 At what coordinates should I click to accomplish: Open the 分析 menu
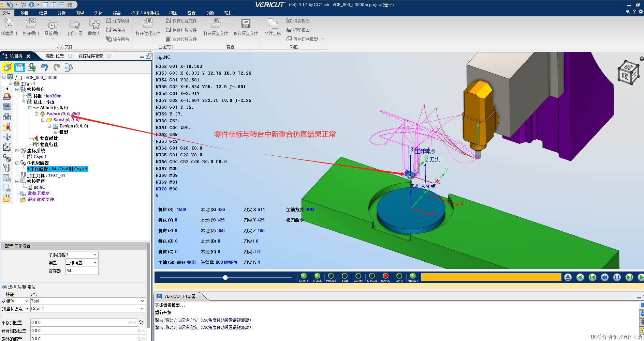pos(62,13)
